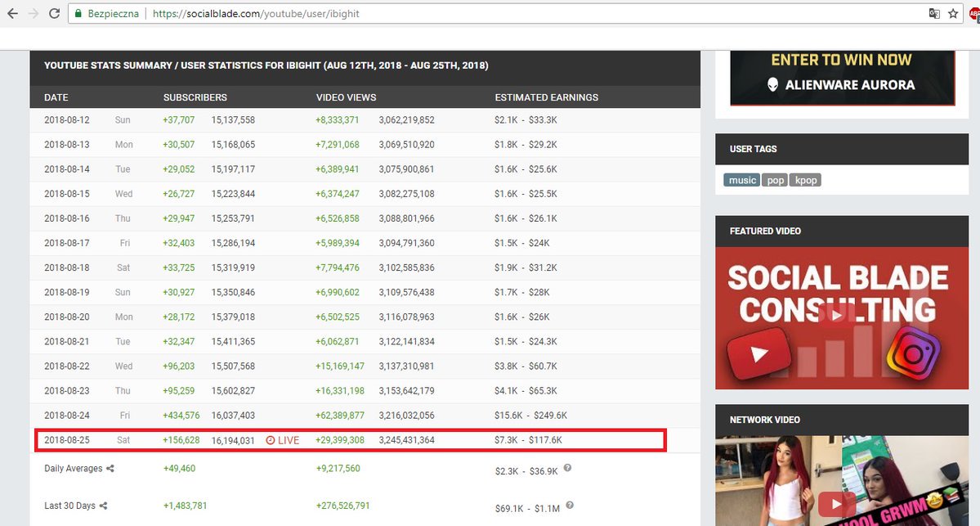
Task: Click last 30 days views +276,526,791
Action: 343,506
